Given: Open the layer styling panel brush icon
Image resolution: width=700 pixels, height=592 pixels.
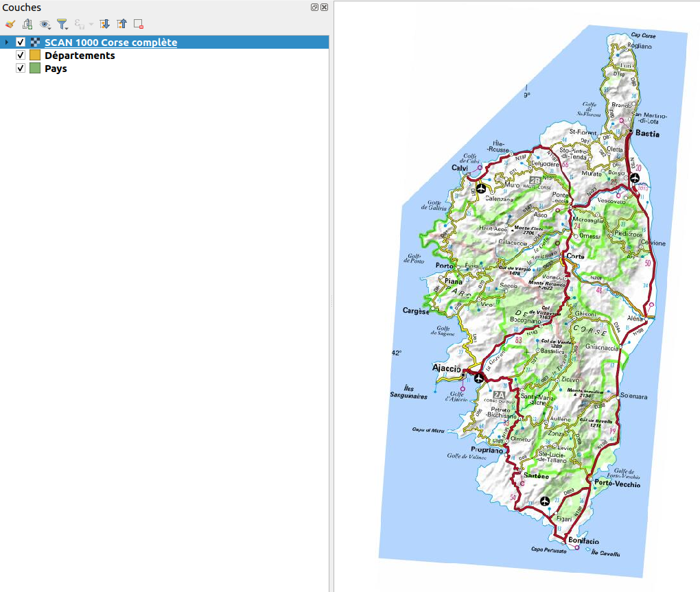Looking at the screenshot, I should [10, 24].
